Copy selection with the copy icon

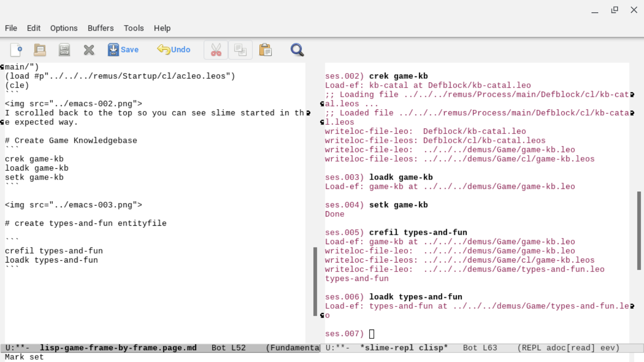pyautogui.click(x=240, y=49)
